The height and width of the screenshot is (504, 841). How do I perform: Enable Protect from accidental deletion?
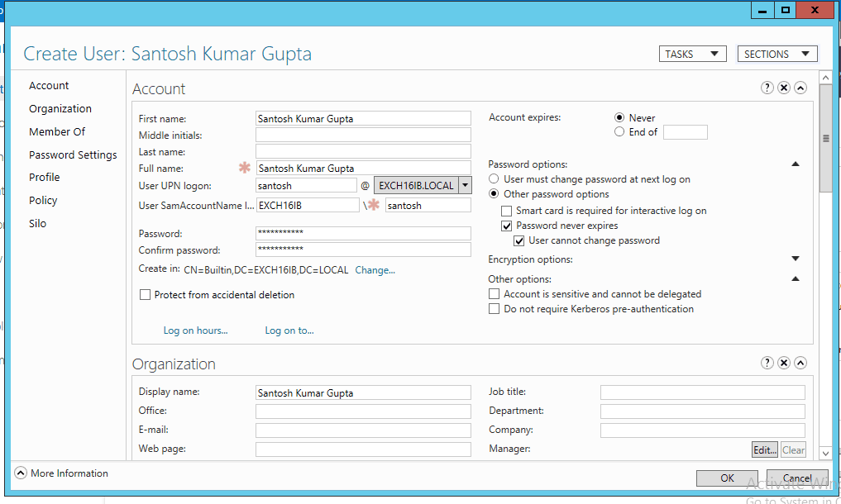click(x=145, y=295)
